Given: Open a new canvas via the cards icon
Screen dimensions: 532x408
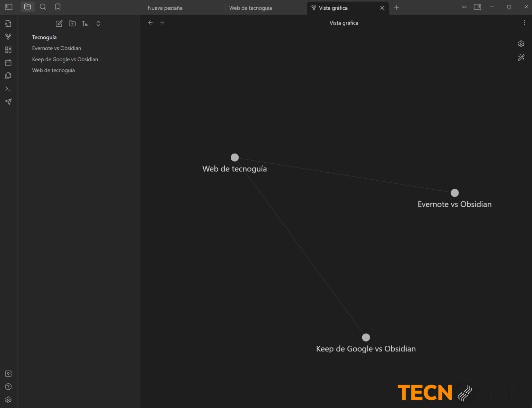Looking at the screenshot, I should 8,49.
